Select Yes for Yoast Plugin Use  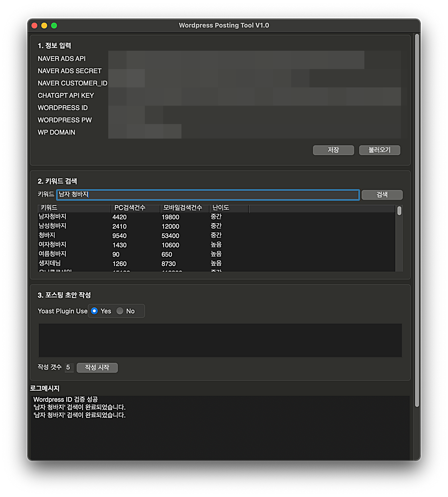95,311
